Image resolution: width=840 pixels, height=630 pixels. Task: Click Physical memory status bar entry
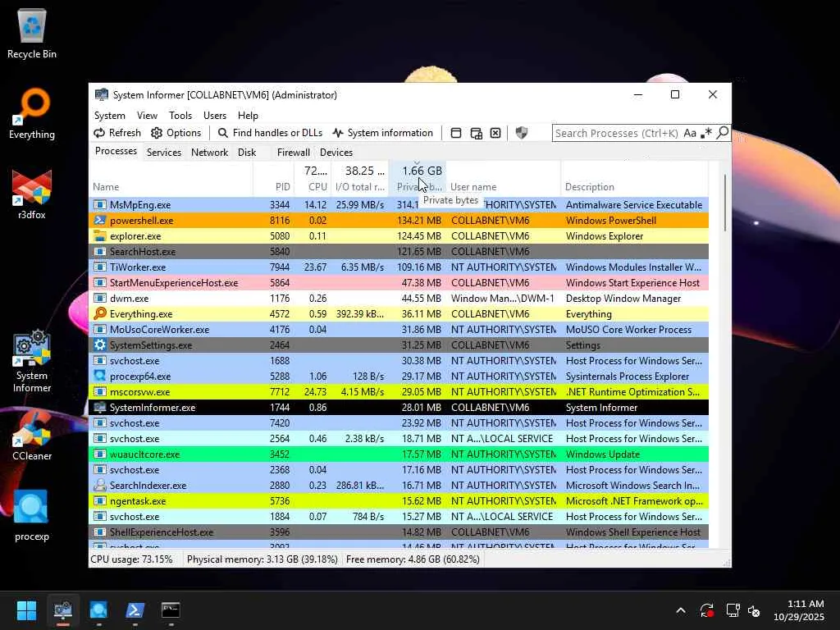262,559
